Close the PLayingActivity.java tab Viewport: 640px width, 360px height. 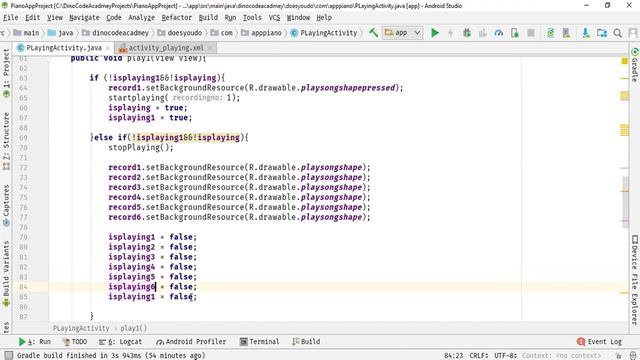pyautogui.click(x=108, y=48)
